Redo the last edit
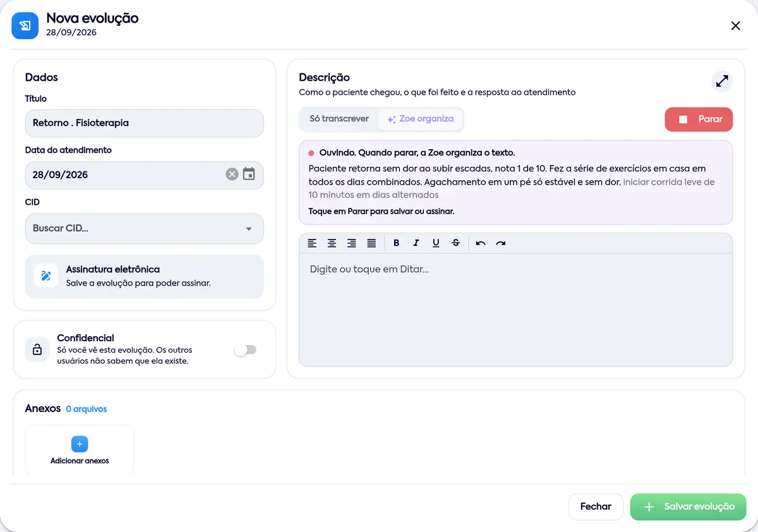This screenshot has width=758, height=532. (x=501, y=243)
